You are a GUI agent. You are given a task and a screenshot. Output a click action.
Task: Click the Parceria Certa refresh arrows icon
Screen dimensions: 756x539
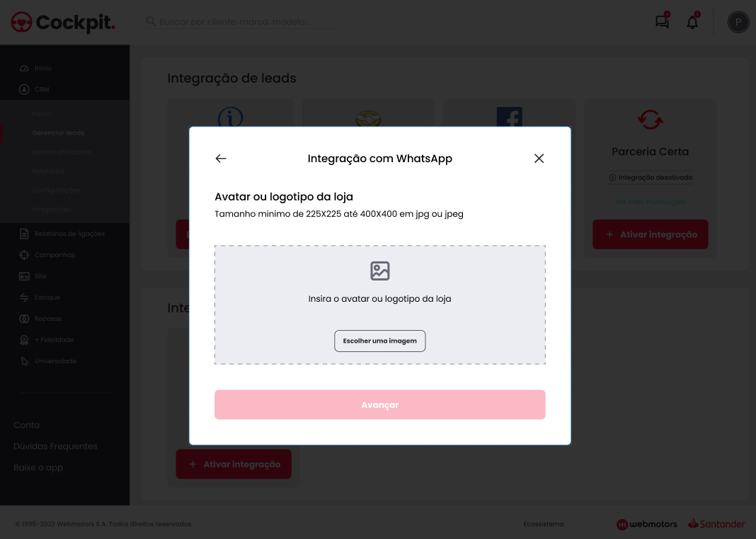[651, 119]
